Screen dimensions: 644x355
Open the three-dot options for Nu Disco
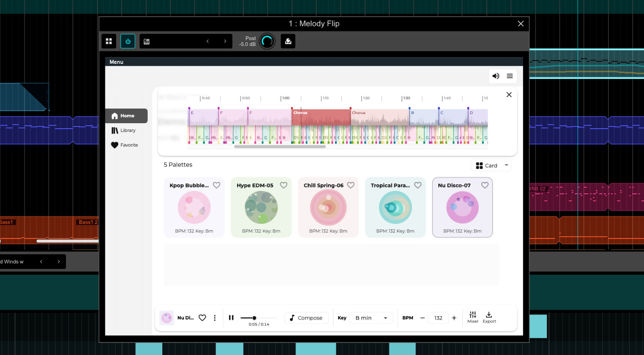coord(215,318)
